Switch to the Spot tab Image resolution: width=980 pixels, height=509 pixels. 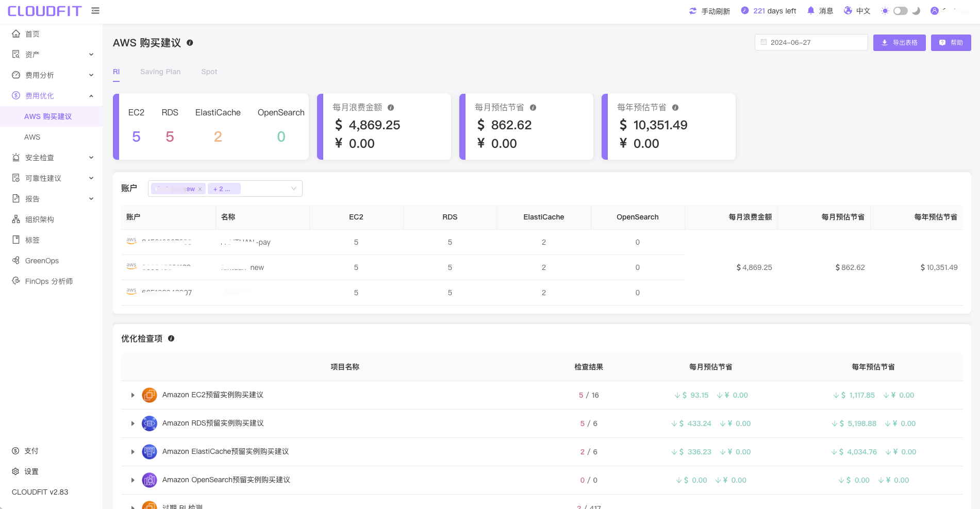coord(209,72)
